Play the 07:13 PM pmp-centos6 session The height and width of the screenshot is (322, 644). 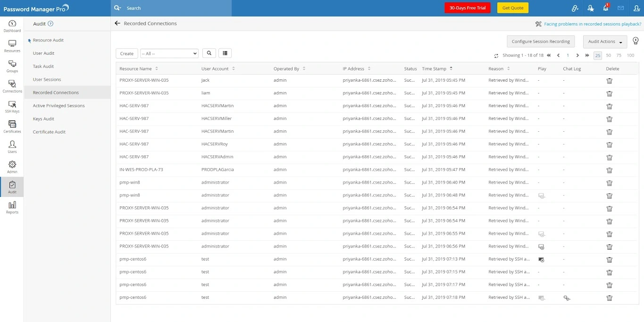coord(541,260)
